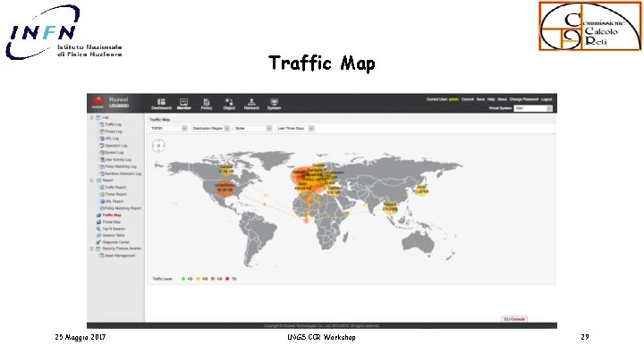The image size is (644, 362).
Task: Open the Dashboard section in top navigation
Action: (161, 104)
